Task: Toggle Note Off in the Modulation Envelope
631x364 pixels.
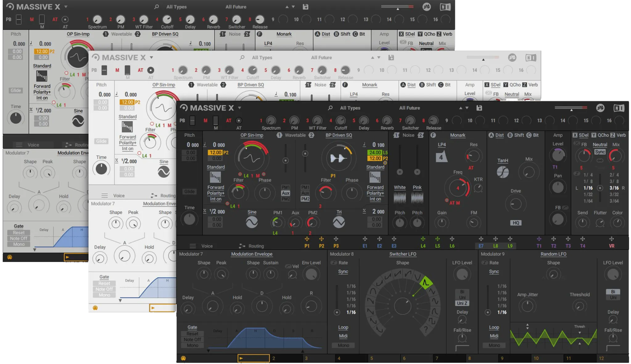Action: coord(192,339)
